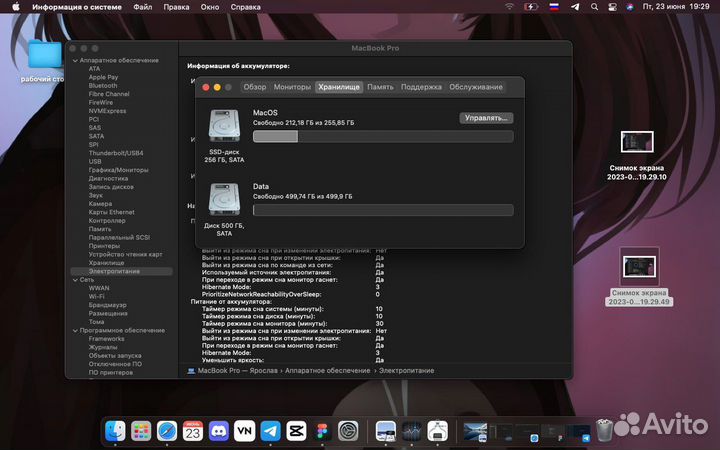This screenshot has width=720, height=450.
Task: Select the MacOS SSD disk icon
Action: pyautogui.click(x=224, y=125)
